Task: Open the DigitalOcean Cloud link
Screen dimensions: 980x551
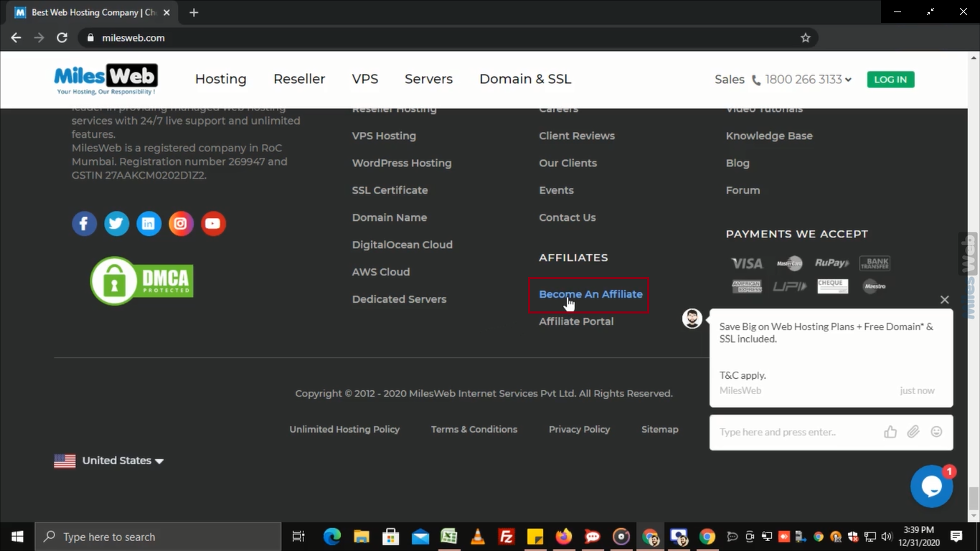Action: click(x=402, y=245)
